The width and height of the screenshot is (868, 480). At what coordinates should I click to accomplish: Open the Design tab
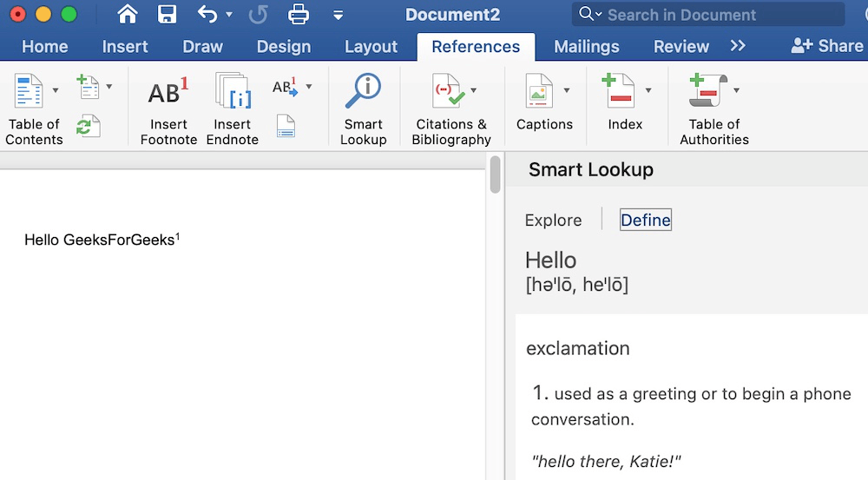[284, 47]
